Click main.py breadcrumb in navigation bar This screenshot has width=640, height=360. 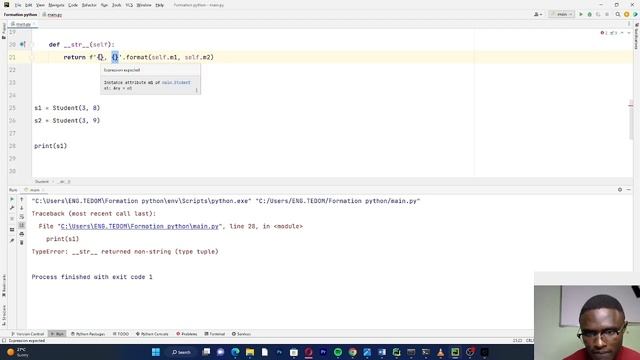tap(52, 15)
